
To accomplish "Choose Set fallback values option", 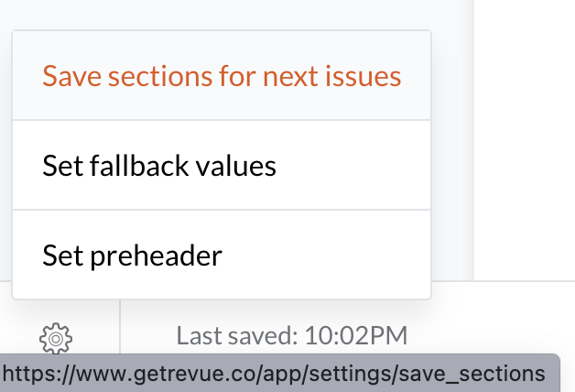I will 222,165.
